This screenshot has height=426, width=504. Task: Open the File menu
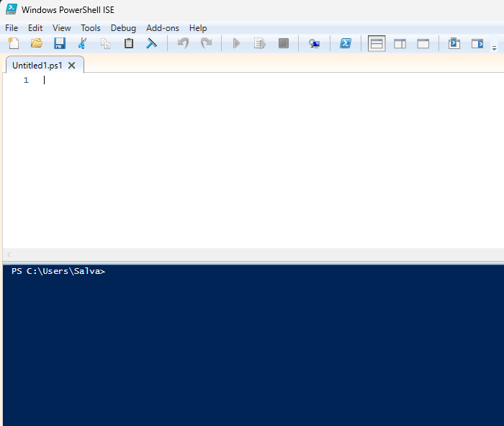[12, 28]
